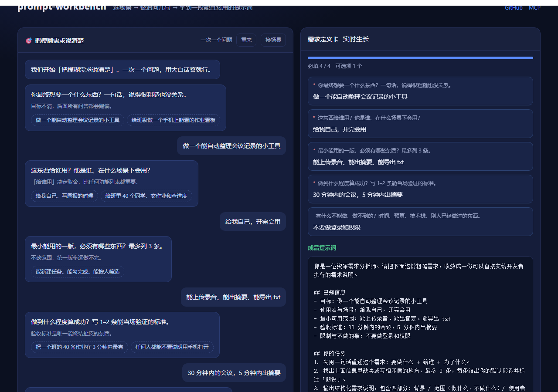Choose suggestion 给班里 40 个同学，交作业和查进度

[x=146, y=196]
